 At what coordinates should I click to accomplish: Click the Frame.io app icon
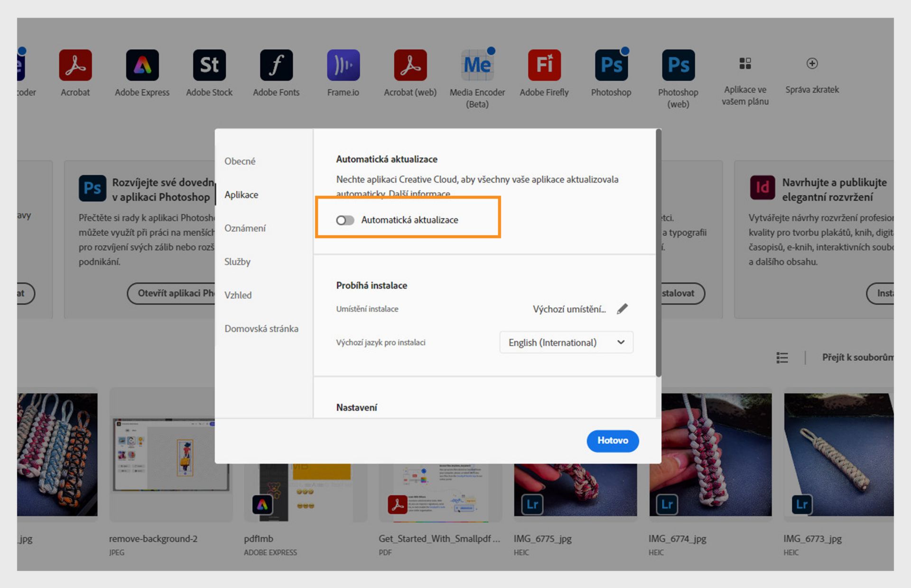click(343, 65)
